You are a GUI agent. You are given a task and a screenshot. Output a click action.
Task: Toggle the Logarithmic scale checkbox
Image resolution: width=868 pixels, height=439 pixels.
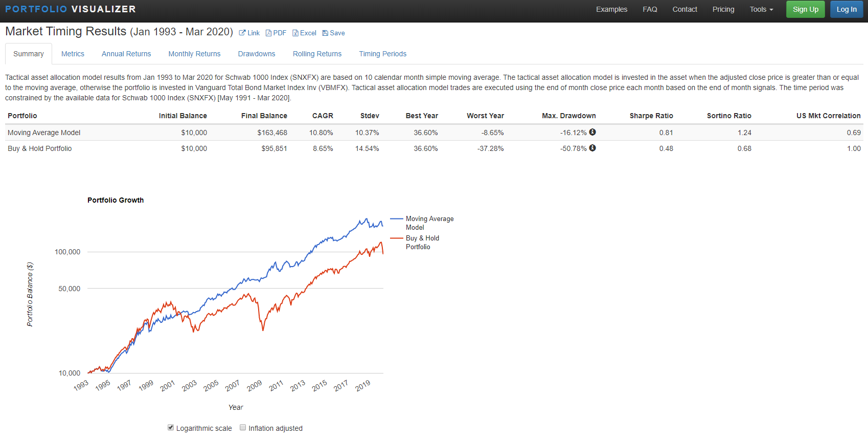(171, 428)
